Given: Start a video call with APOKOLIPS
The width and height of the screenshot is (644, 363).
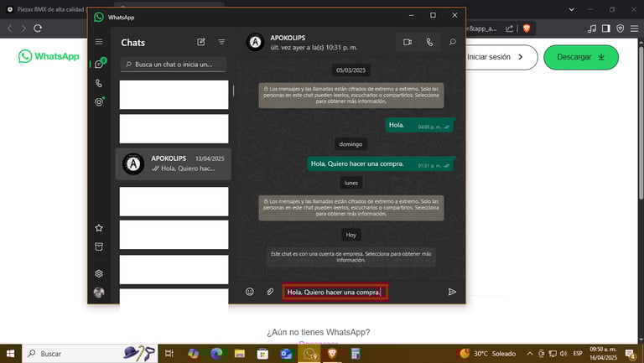Looking at the screenshot, I should (x=408, y=42).
